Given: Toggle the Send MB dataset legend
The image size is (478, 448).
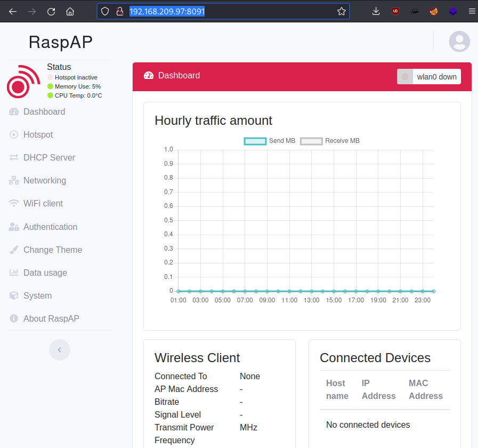Looking at the screenshot, I should pyautogui.click(x=269, y=141).
